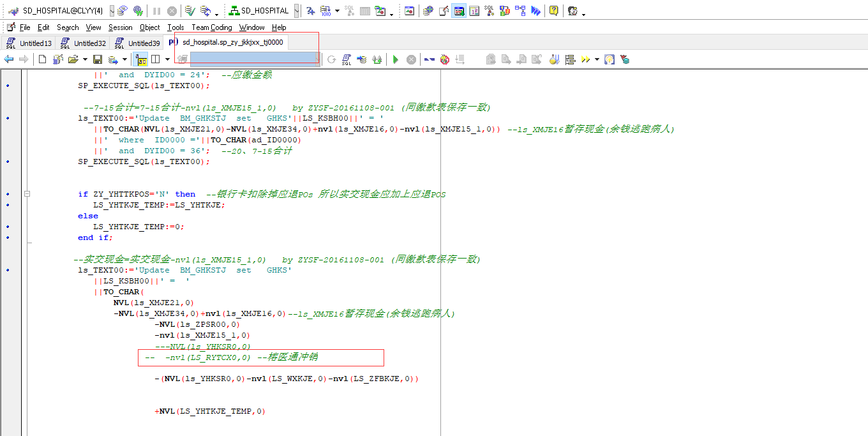The width and height of the screenshot is (868, 436).
Task: Click the light bulb hint icon
Action: click(x=610, y=59)
